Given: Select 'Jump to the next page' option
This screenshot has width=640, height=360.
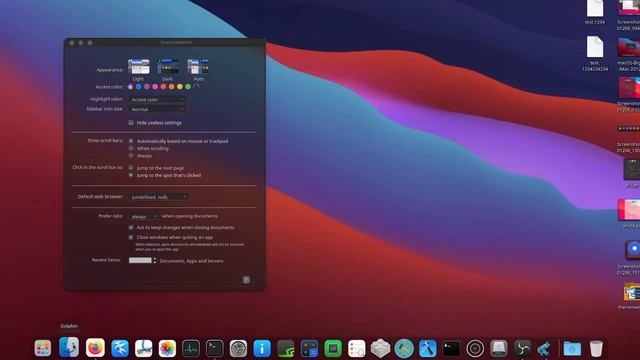Looking at the screenshot, I should pos(131,168).
